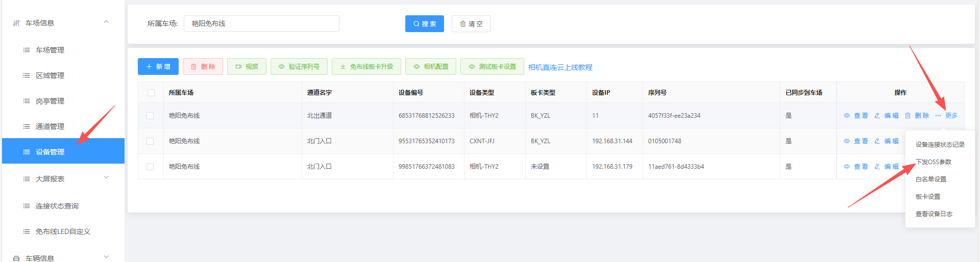
Task: Check the row checkbox for 北出通道
Action: point(150,116)
